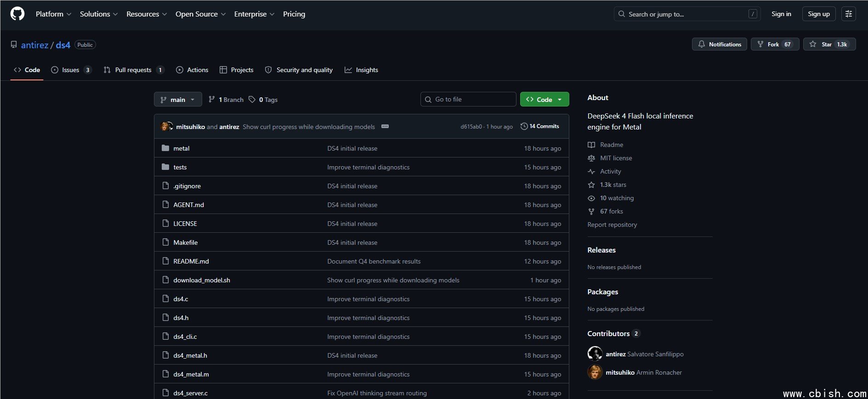Click the search magnifier icon in header
The image size is (868, 399).
click(622, 14)
